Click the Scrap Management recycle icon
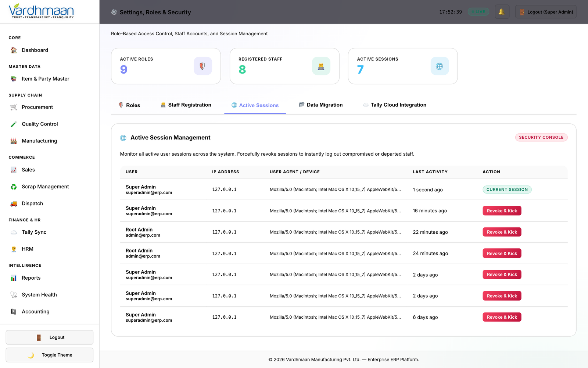Viewport: 588px width, 368px height. pos(14,187)
